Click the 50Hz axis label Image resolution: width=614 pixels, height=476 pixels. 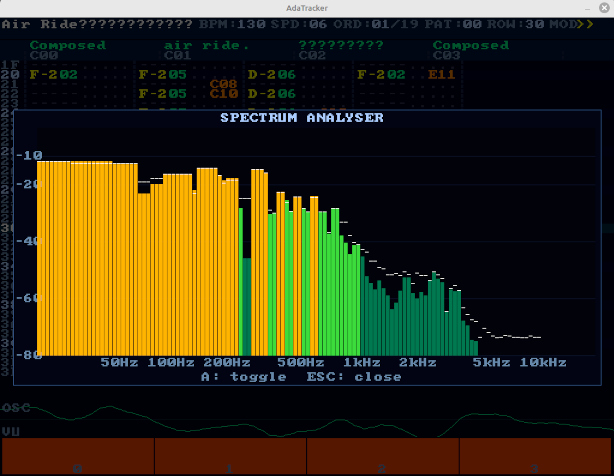click(119, 362)
